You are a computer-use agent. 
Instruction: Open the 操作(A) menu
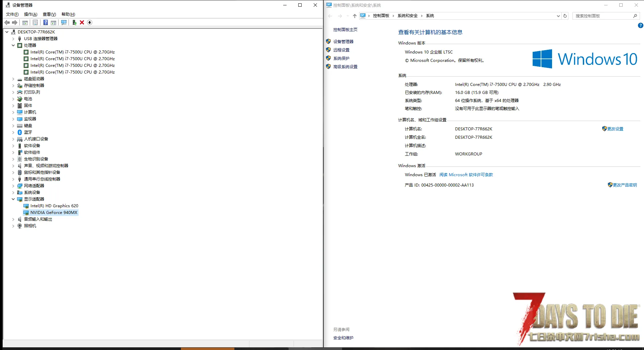click(x=30, y=14)
